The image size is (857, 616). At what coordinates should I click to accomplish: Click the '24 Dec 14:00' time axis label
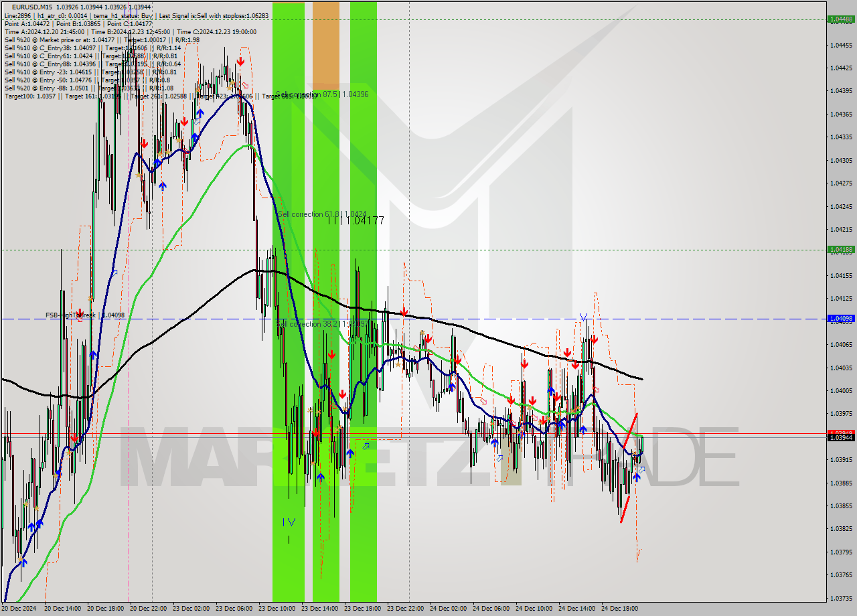click(x=576, y=609)
